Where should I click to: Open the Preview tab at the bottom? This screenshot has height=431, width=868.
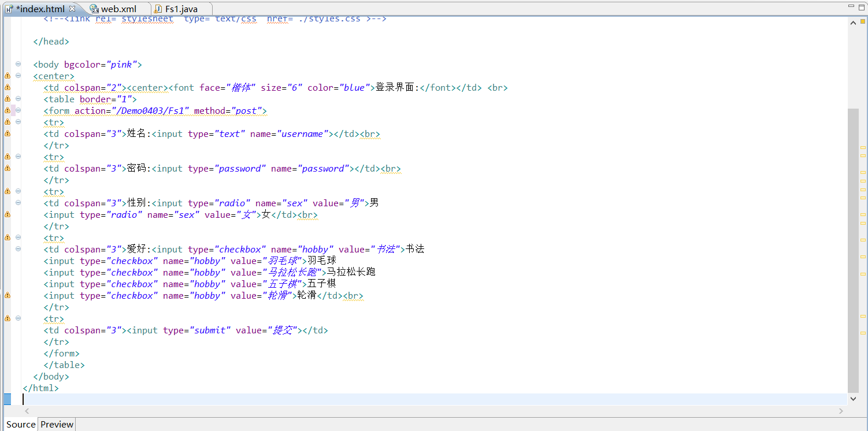coord(57,424)
